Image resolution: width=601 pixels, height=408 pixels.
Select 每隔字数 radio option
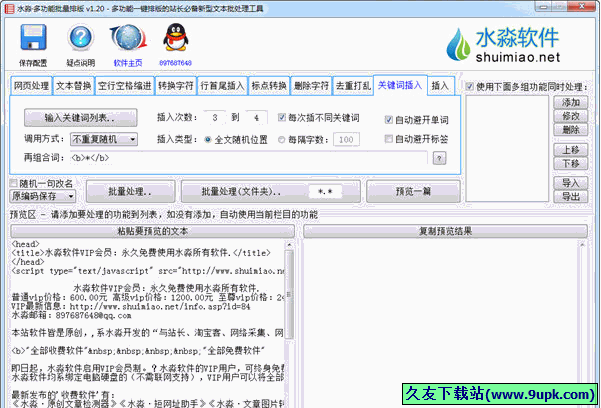click(x=281, y=140)
